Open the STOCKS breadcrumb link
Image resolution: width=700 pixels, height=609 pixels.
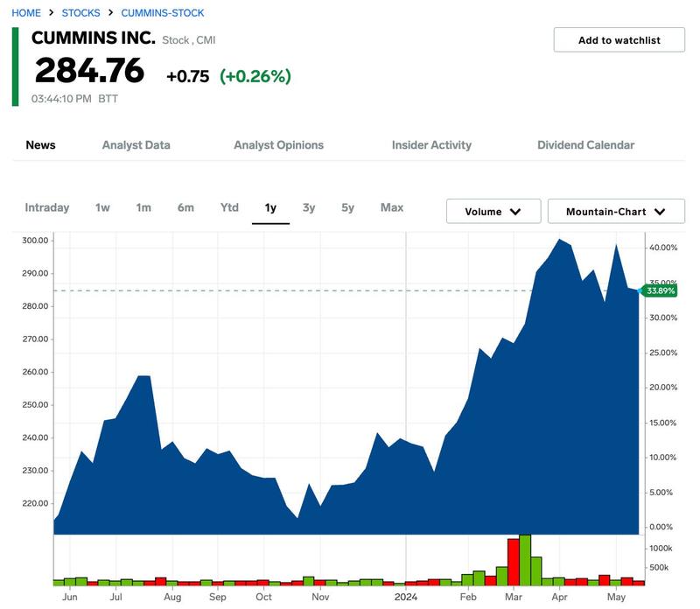pos(80,13)
